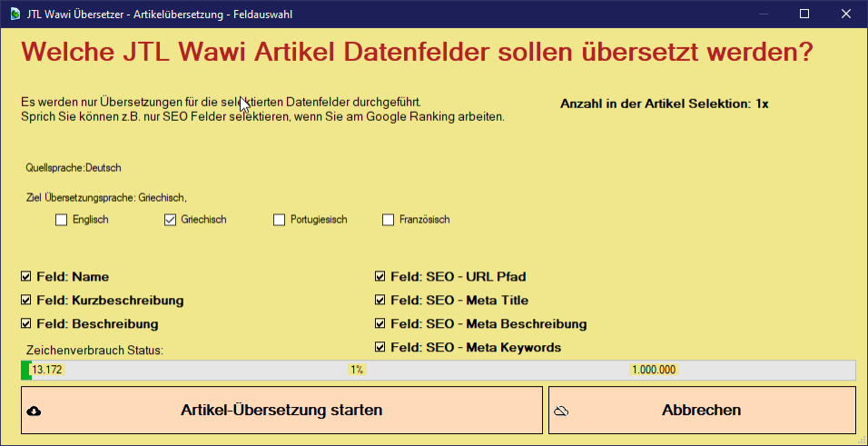Click the JTL Wawi Übersetzer title bar icon
Viewport: 868px width, 446px height.
pyautogui.click(x=15, y=14)
